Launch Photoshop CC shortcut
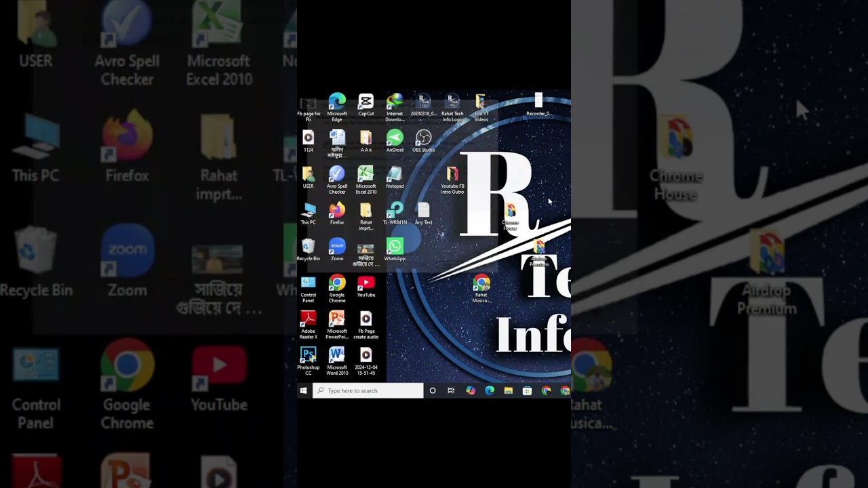The height and width of the screenshot is (488, 868). click(309, 361)
